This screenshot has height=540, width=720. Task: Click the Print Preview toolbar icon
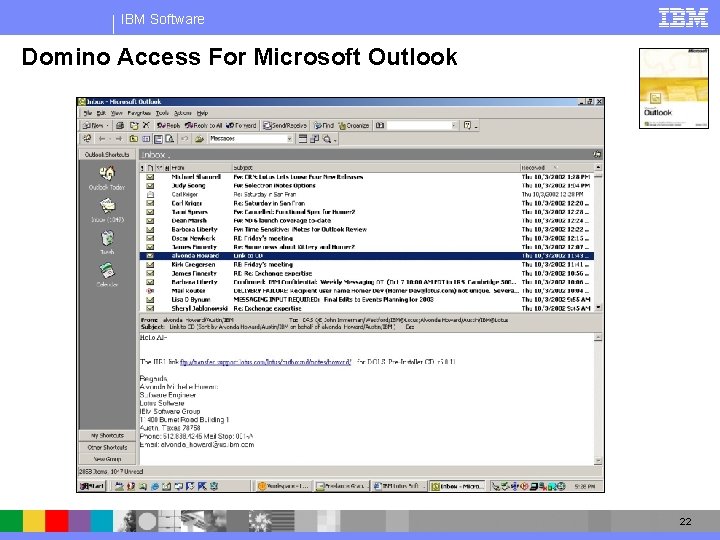(170, 139)
